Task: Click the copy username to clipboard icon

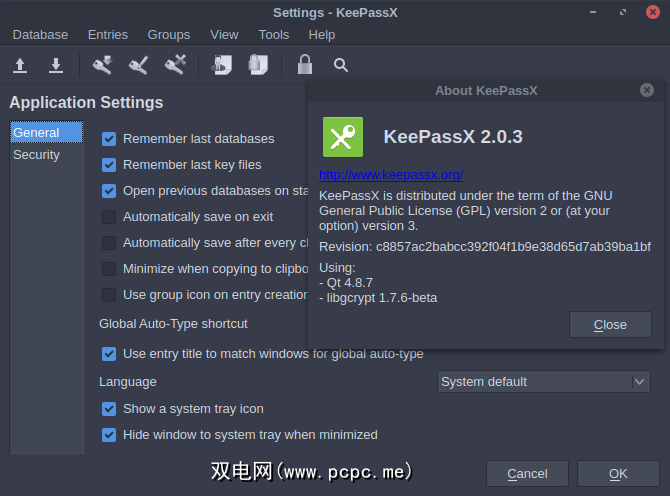Action: click(x=222, y=65)
